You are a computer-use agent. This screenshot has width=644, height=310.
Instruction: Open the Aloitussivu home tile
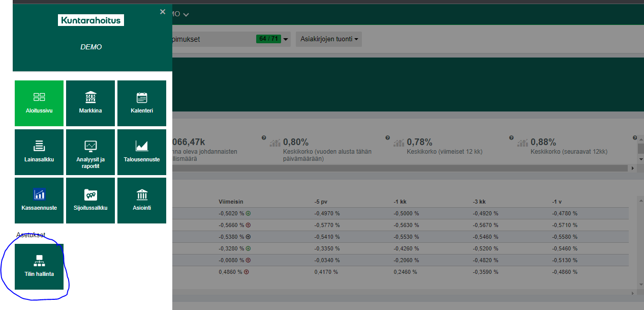[39, 103]
